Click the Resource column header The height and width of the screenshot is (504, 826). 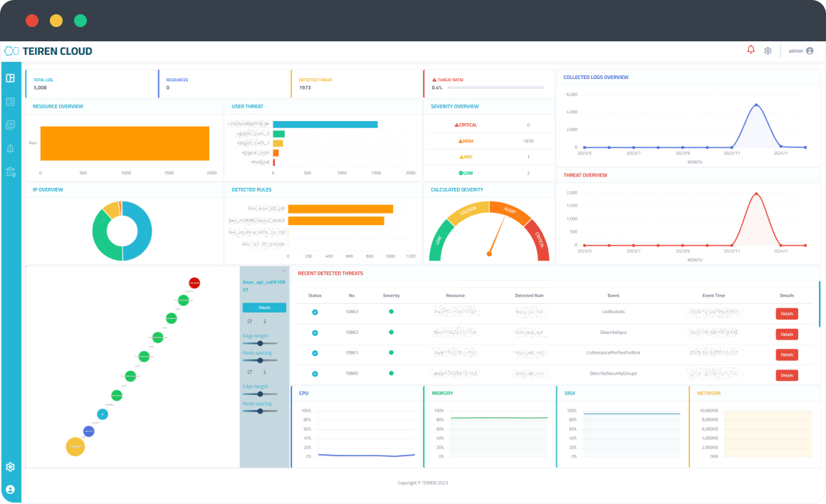pyautogui.click(x=456, y=295)
